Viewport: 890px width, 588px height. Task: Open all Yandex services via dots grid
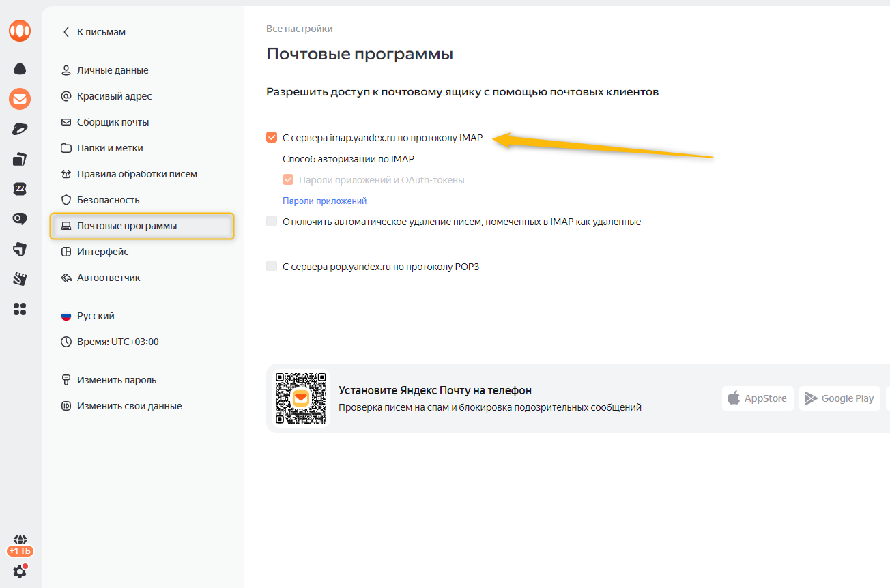[20, 309]
